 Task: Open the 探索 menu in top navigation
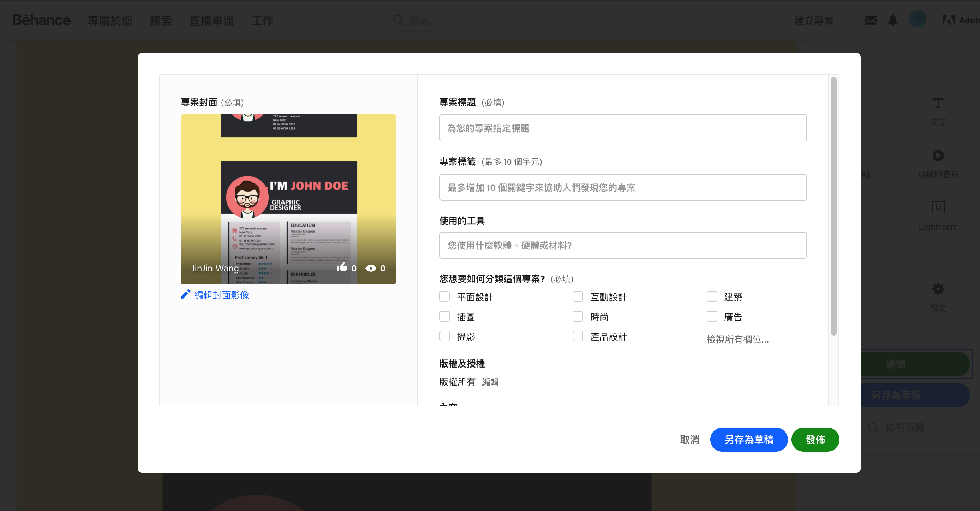[x=161, y=20]
